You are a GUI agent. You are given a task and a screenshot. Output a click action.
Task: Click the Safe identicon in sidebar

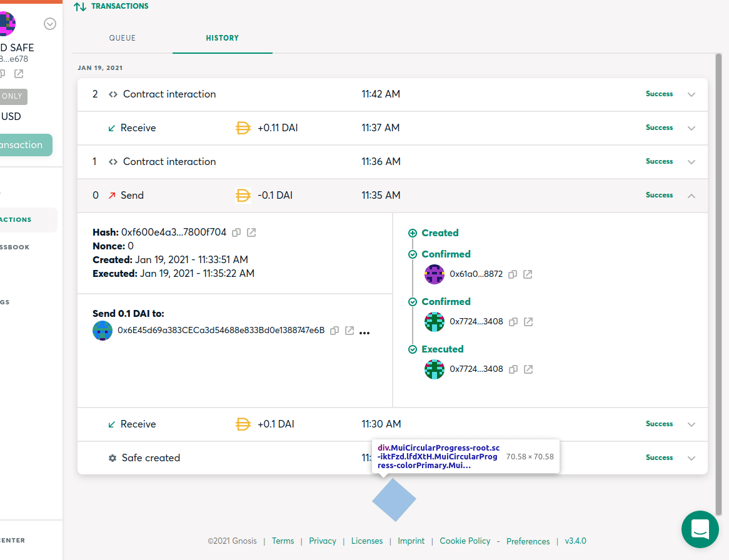[7, 24]
